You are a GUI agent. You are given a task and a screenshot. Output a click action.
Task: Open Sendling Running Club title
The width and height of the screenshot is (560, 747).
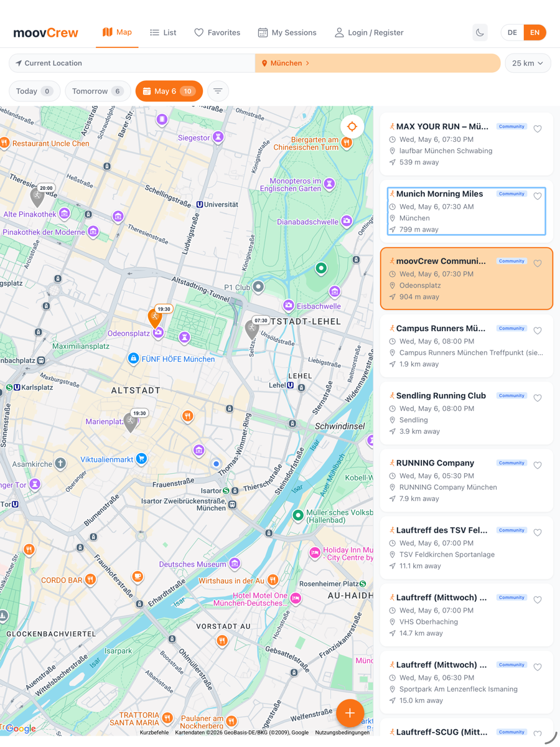pos(441,395)
